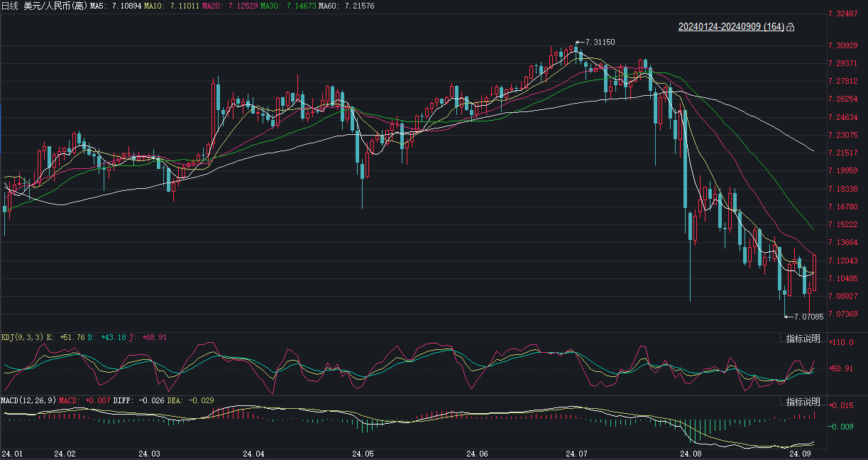Select the MACD(12,26,9) indicator name

[28, 400]
